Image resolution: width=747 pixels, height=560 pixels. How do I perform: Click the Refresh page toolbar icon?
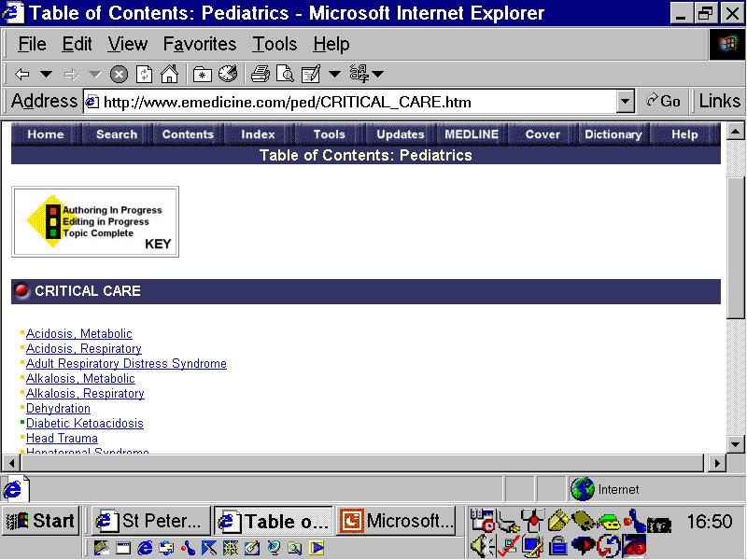(144, 75)
